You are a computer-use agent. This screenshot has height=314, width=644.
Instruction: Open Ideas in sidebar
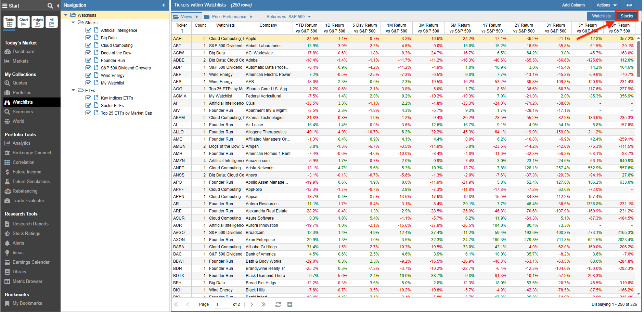(x=18, y=253)
